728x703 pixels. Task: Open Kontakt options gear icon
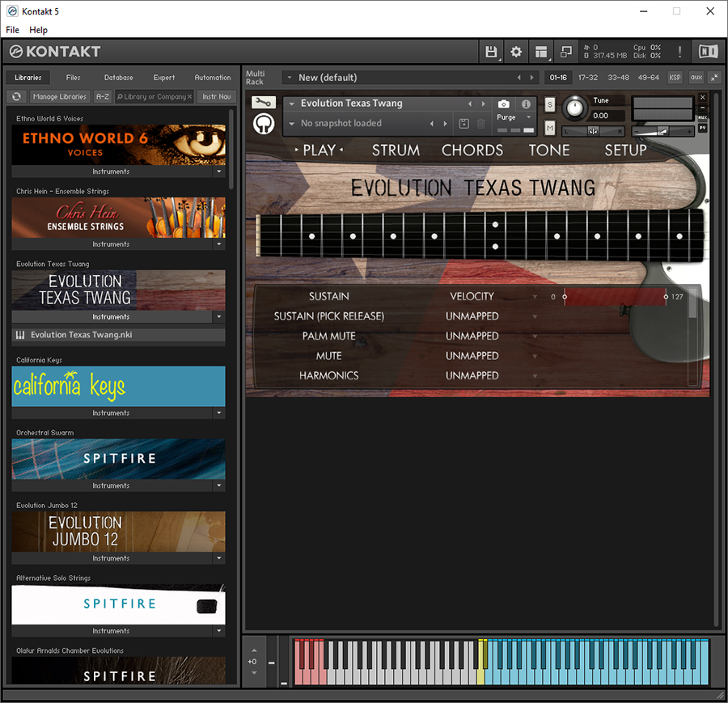tap(516, 52)
